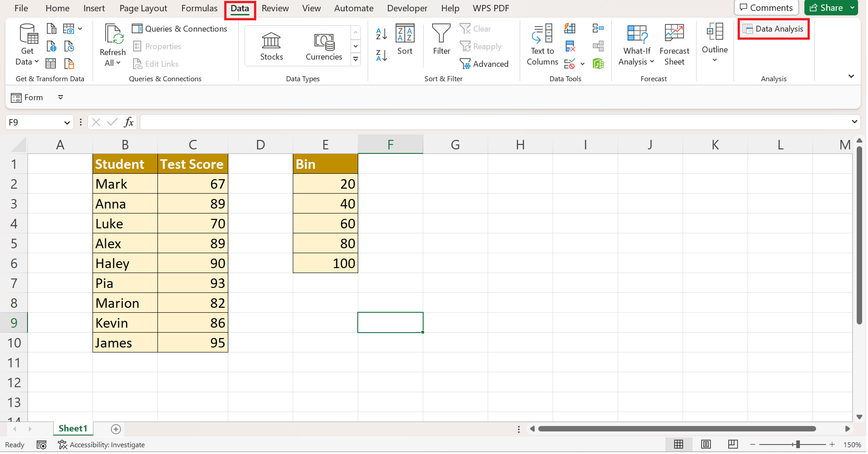Open the Data Analysis tool
Viewport: 868px width, 454px height.
tap(773, 29)
